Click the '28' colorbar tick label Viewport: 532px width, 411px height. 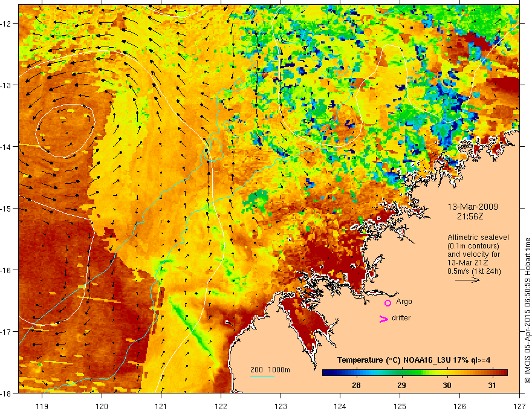coord(356,385)
